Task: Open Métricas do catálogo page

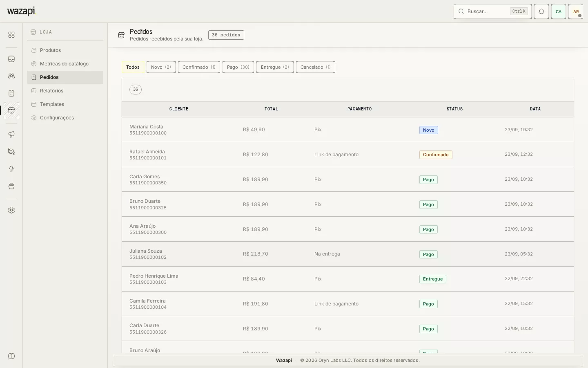Action: point(65,64)
